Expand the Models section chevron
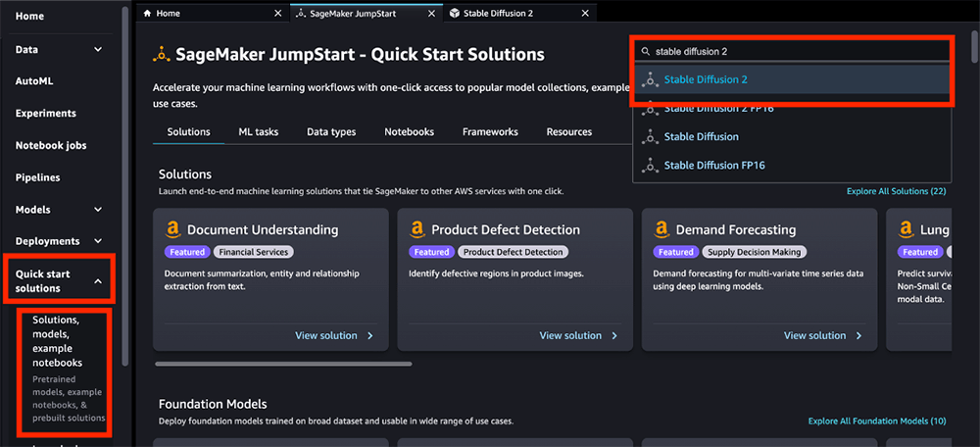 (x=97, y=210)
